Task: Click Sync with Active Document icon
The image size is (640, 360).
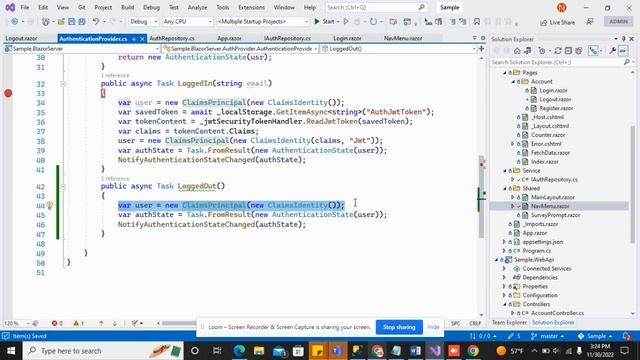Action: click(x=558, y=51)
